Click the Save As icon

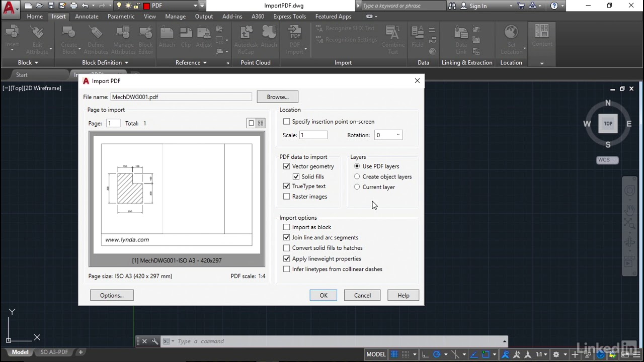tap(62, 6)
